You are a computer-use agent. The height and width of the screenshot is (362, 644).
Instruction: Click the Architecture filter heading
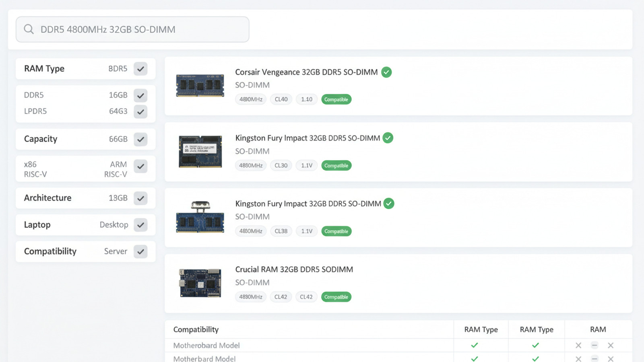[47, 198]
